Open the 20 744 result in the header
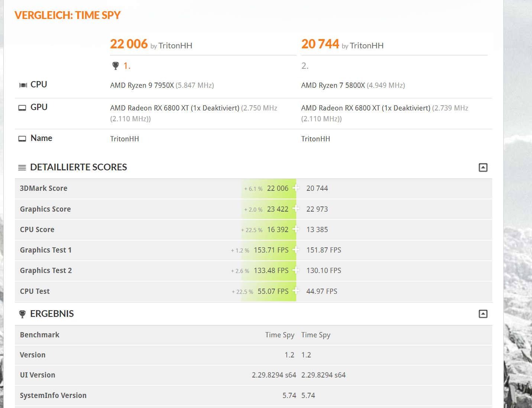The width and height of the screenshot is (532, 408). (x=320, y=44)
